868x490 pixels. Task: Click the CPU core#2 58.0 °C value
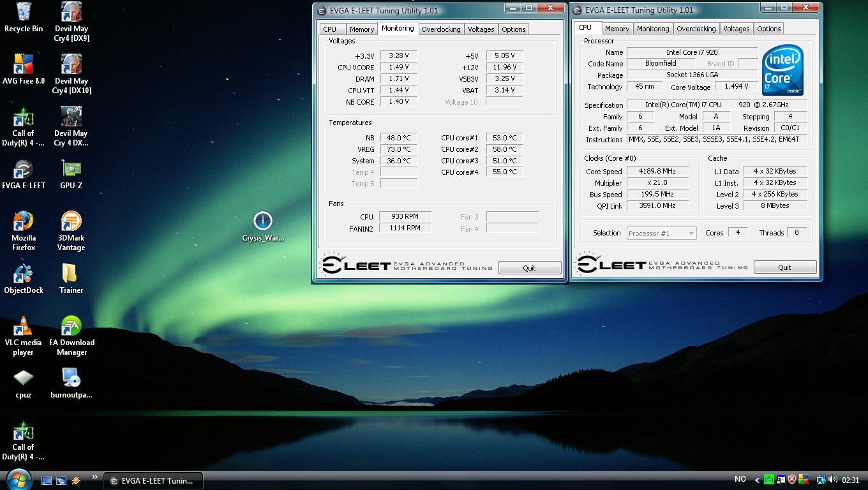point(504,149)
